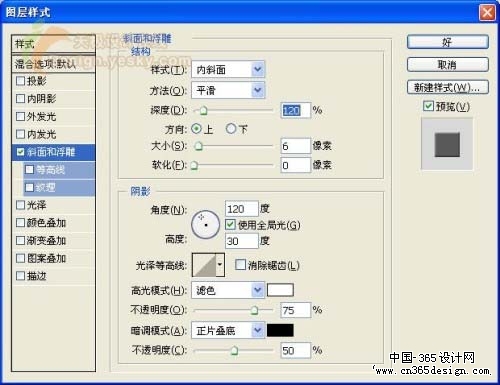500x385 pixels.
Task: Open the 方法 method dropdown showing 平滑
Action: (x=228, y=90)
